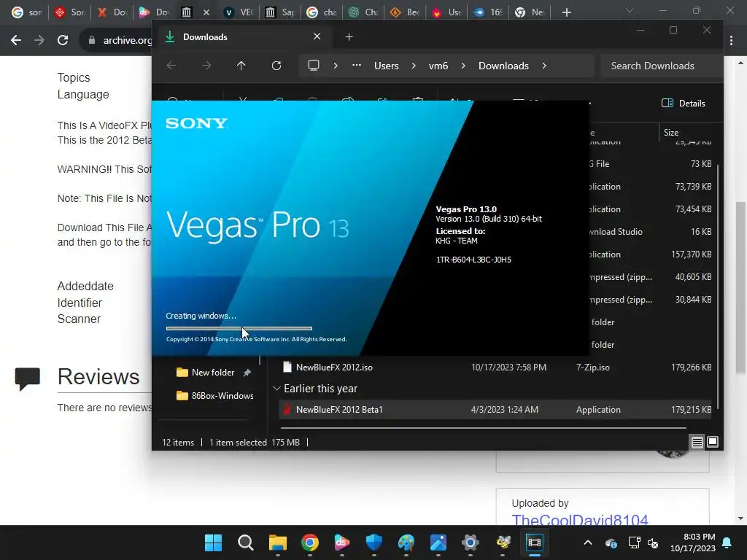Switch to the '169' Chrome tab
This screenshot has width=747, height=560.
click(x=489, y=12)
